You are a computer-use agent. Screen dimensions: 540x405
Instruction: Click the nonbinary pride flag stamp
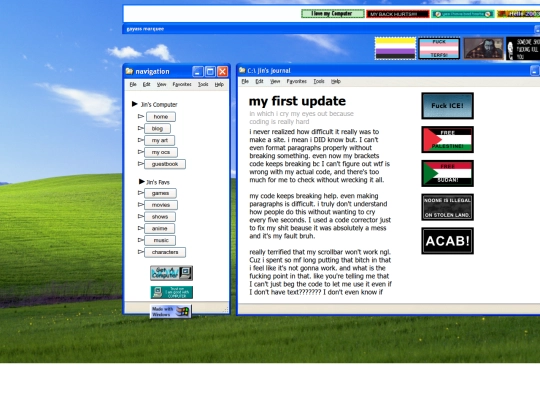(395, 48)
